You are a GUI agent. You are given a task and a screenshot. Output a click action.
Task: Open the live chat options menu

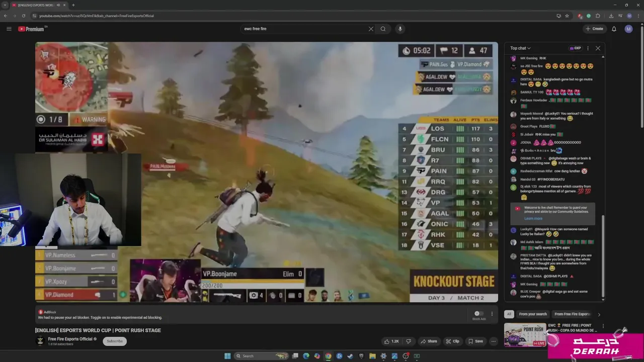coord(588,48)
